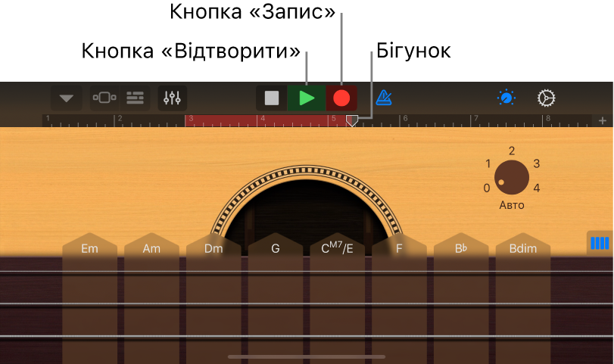Open the Smart Controls knob icon
Image resolution: width=614 pixels, height=364 pixels.
[506, 98]
